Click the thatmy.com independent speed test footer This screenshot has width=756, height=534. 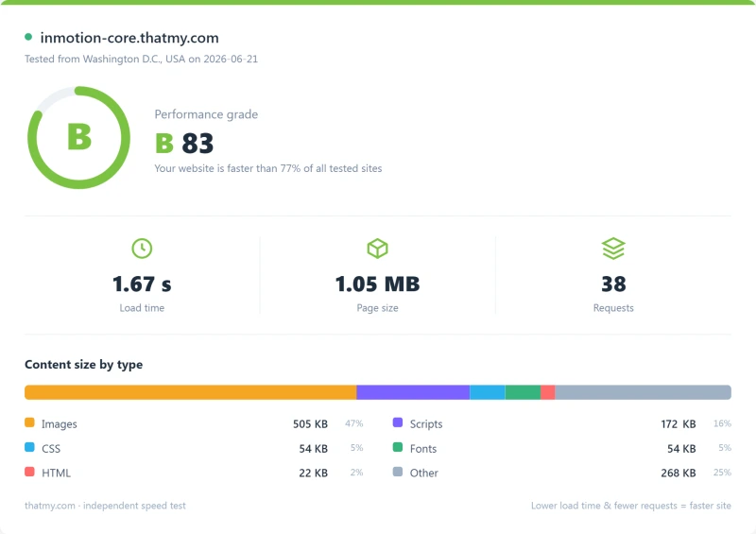(x=105, y=506)
